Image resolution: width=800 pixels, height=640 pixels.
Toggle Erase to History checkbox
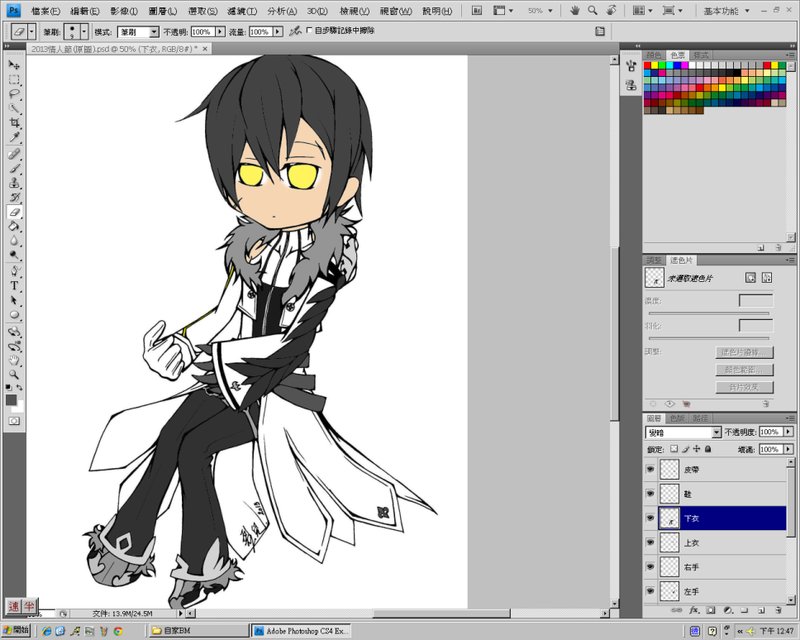tap(309, 31)
